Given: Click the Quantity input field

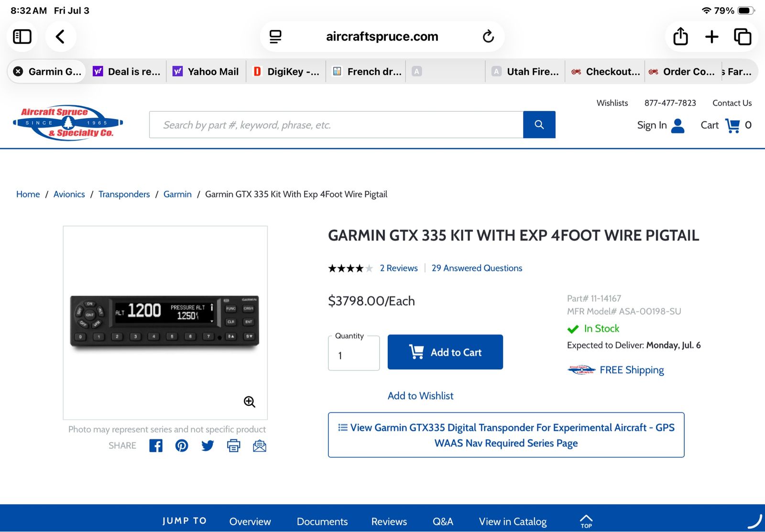Looking at the screenshot, I should tap(354, 355).
